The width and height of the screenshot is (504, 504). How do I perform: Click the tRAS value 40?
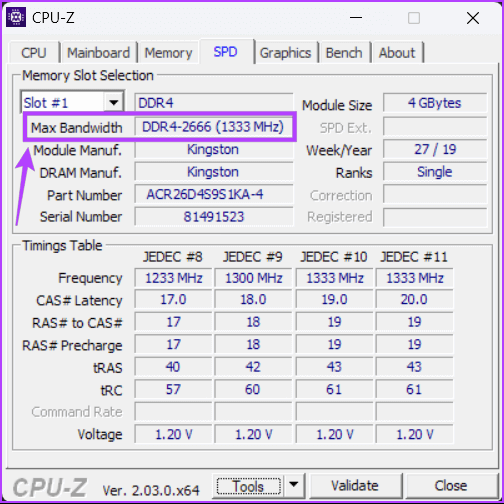pos(173,367)
